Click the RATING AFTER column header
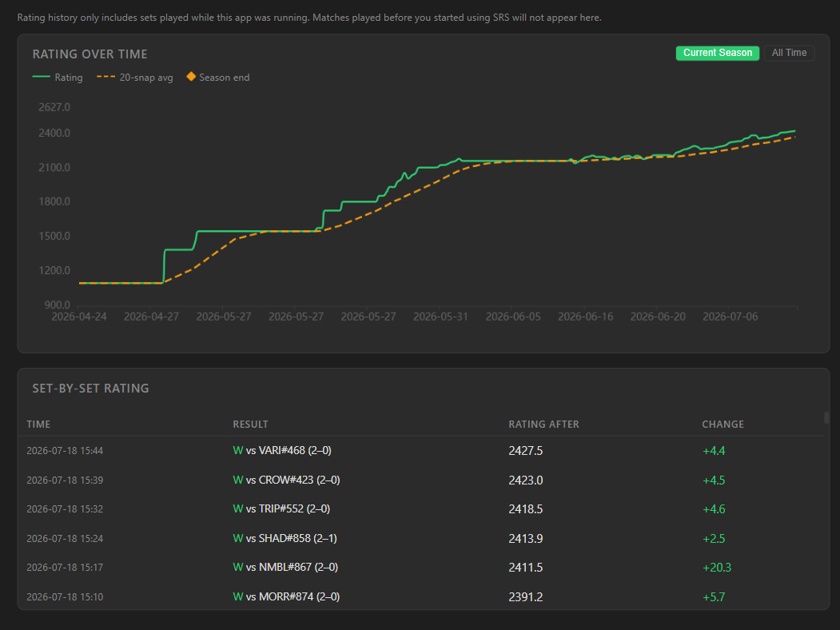 pyautogui.click(x=543, y=425)
